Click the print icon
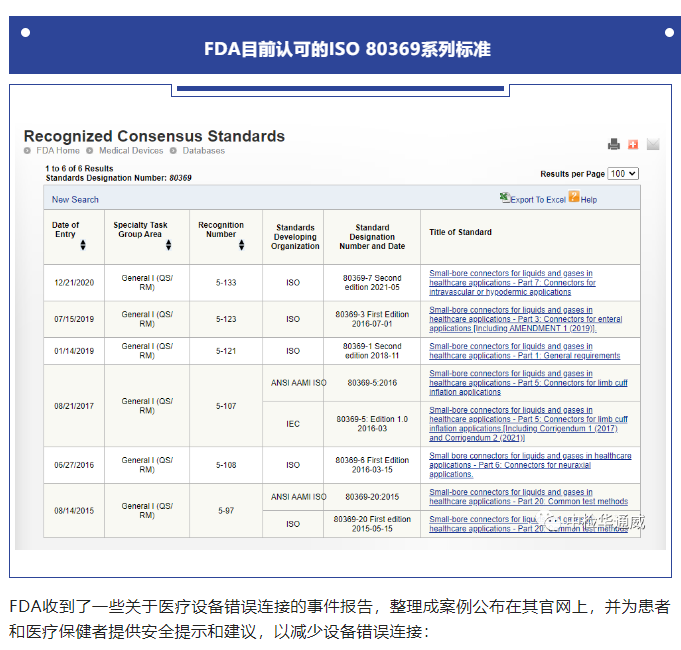The width and height of the screenshot is (681, 650). tap(614, 144)
